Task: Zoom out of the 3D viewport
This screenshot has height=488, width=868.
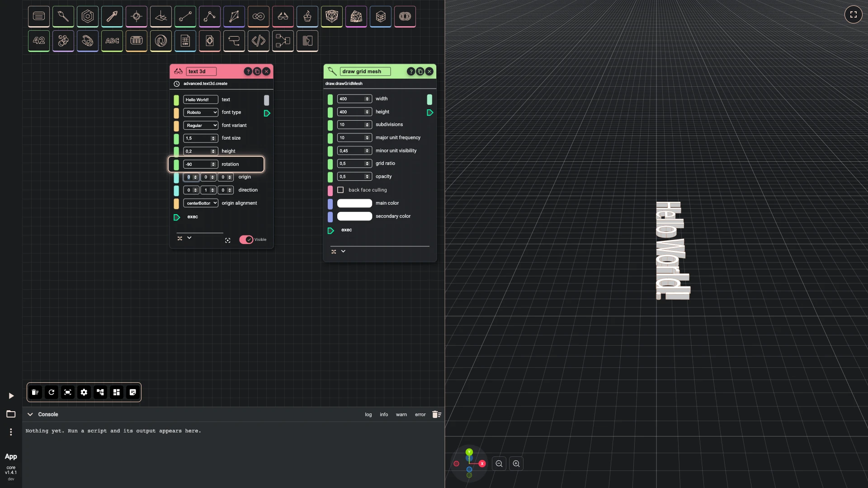Action: click(x=499, y=464)
